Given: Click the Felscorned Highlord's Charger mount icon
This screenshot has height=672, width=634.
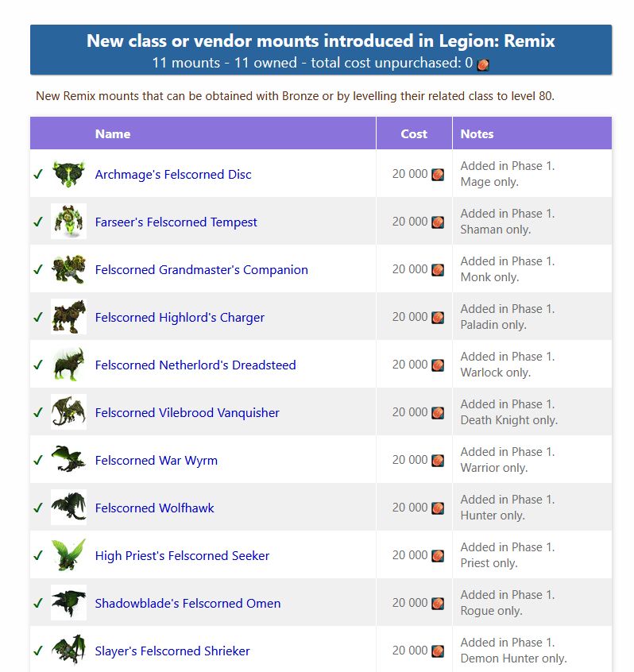Looking at the screenshot, I should point(68,316).
